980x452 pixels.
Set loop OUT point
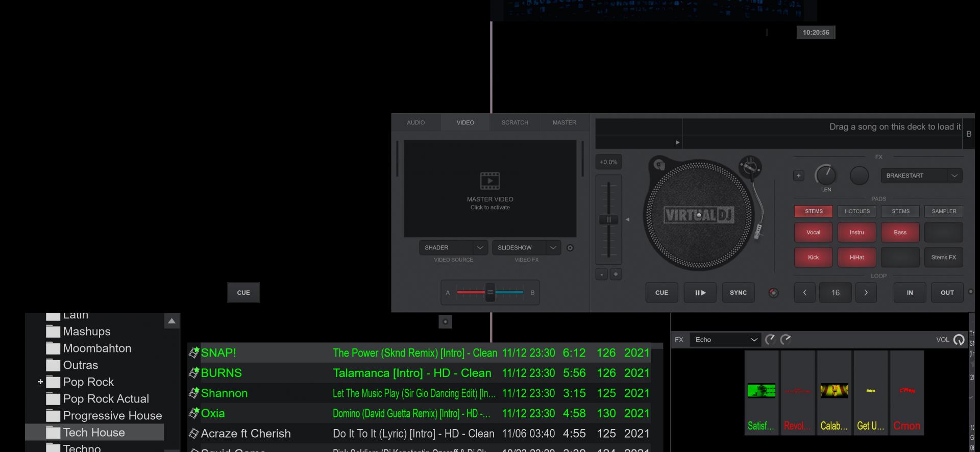(x=947, y=293)
